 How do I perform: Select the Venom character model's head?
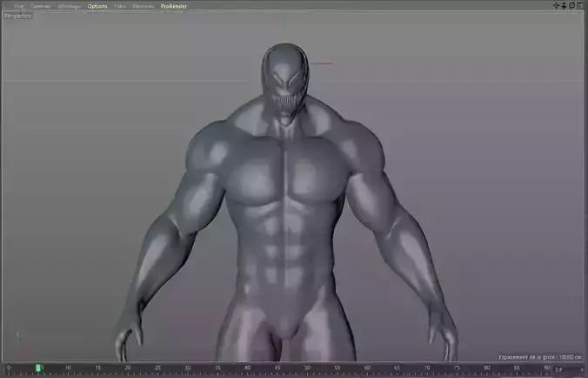pos(285,84)
